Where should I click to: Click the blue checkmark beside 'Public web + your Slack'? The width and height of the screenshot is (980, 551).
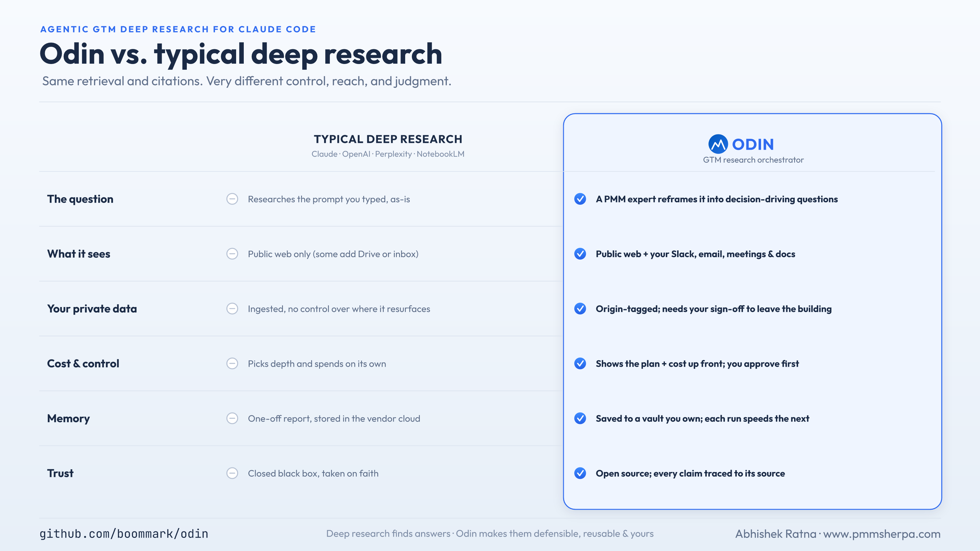580,254
